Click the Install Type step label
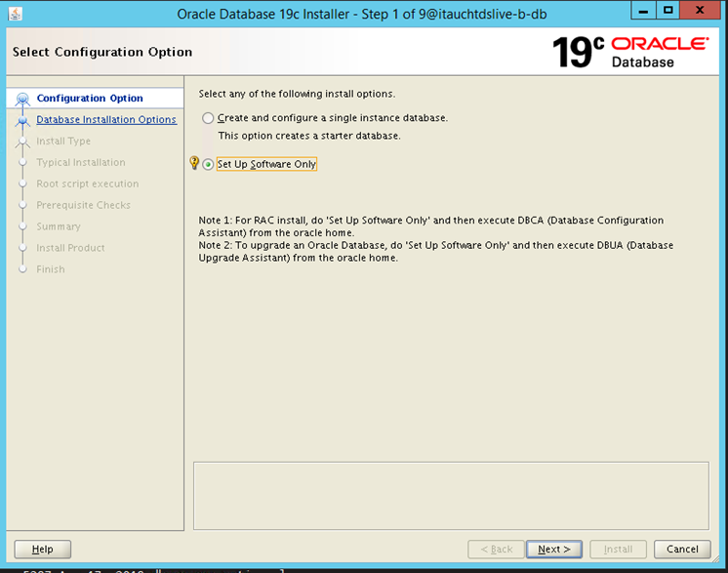Screen dimensions: 728x573 point(63,141)
